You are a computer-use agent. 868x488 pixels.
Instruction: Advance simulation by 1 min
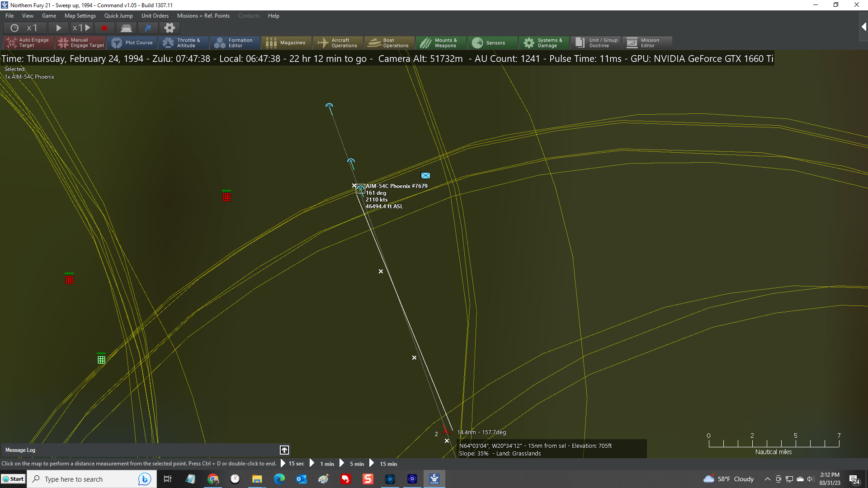click(x=322, y=464)
